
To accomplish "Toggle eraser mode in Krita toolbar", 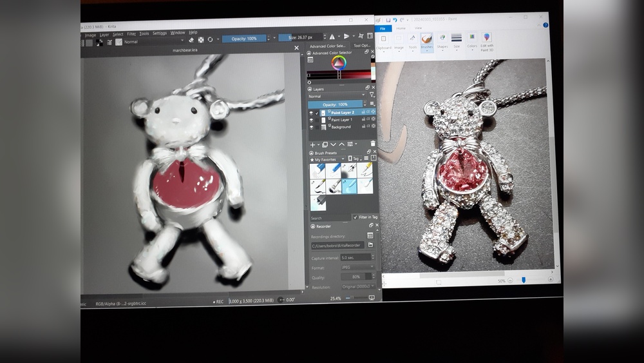I will coord(191,40).
